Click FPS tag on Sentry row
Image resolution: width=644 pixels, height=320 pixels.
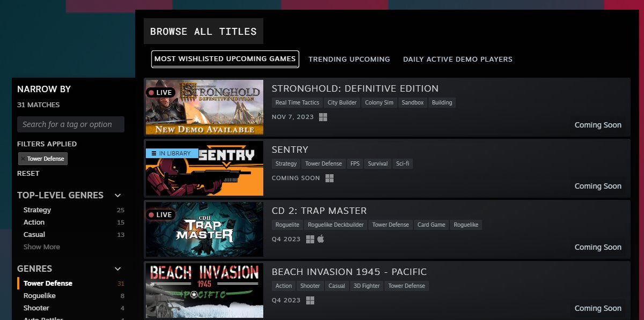[x=355, y=163]
